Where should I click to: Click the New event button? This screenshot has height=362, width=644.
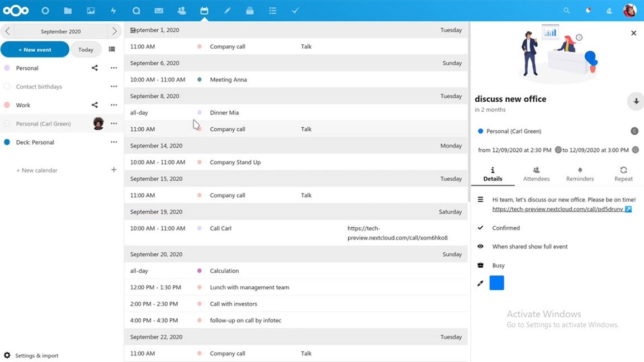point(35,49)
